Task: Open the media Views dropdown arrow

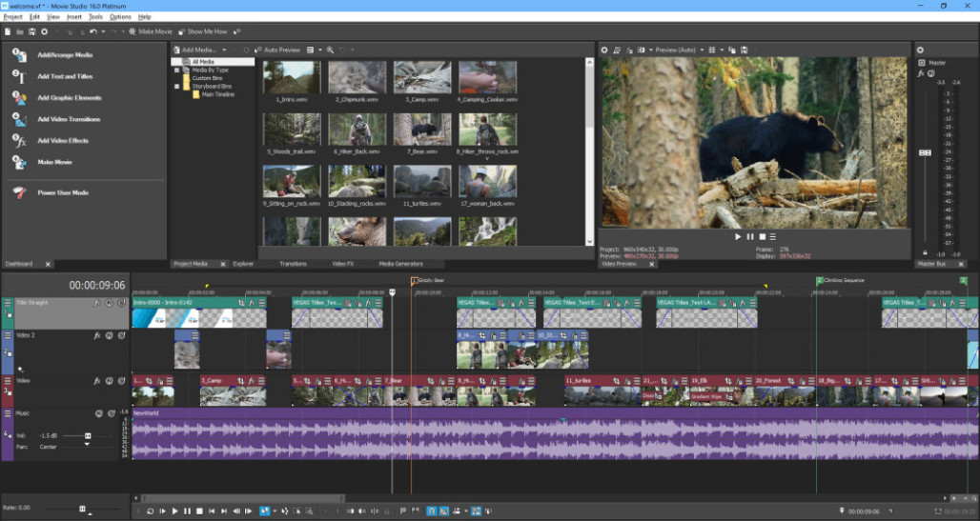Action: (320, 50)
